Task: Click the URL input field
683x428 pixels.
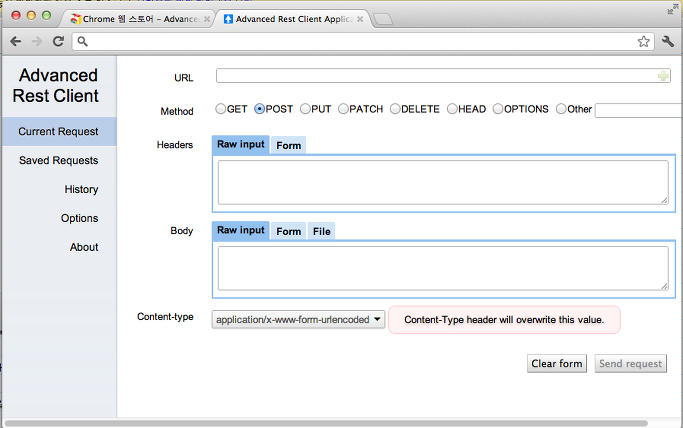Action: coord(443,76)
